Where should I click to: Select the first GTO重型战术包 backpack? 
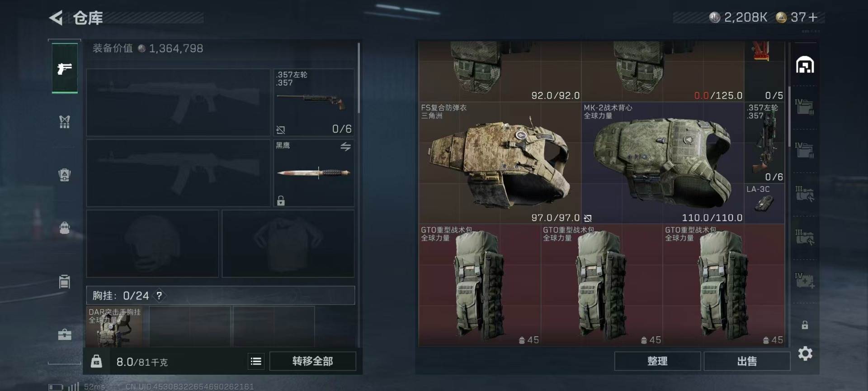point(480,285)
